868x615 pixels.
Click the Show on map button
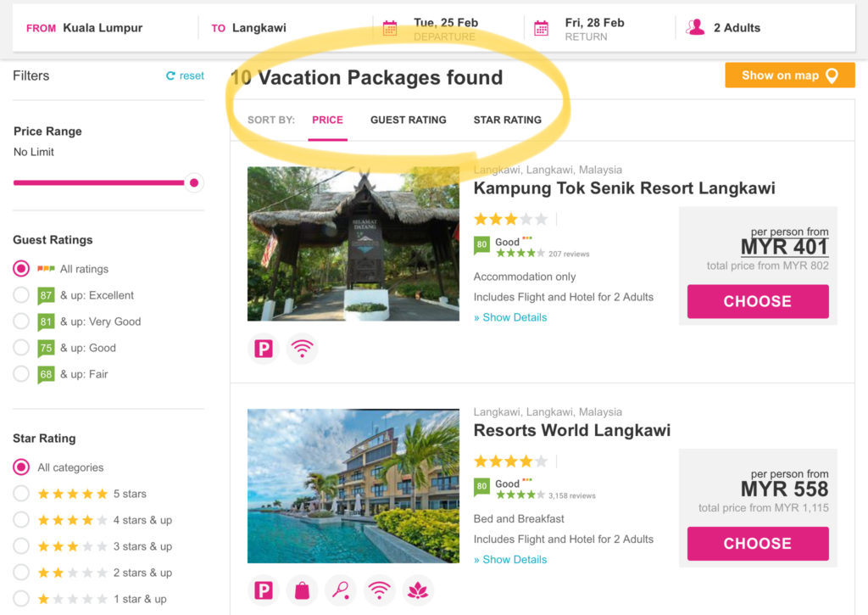click(790, 75)
